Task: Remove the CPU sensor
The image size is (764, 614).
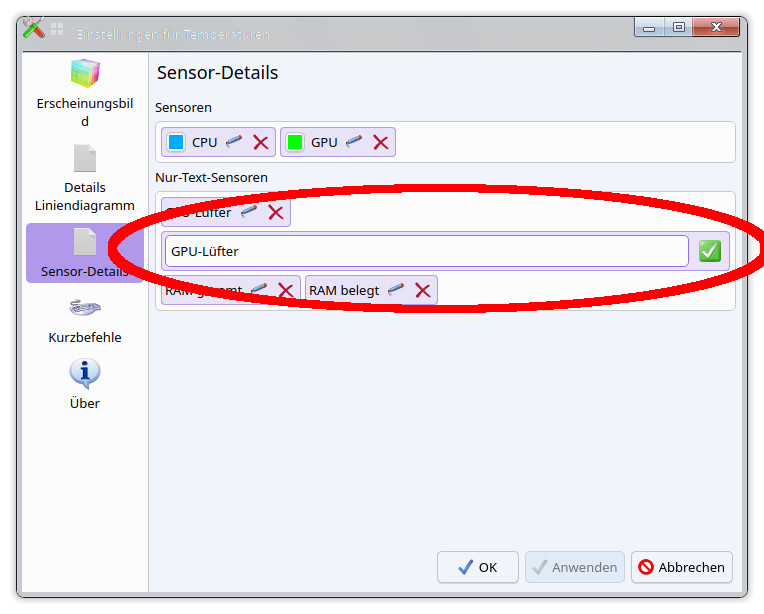Action: tap(261, 142)
